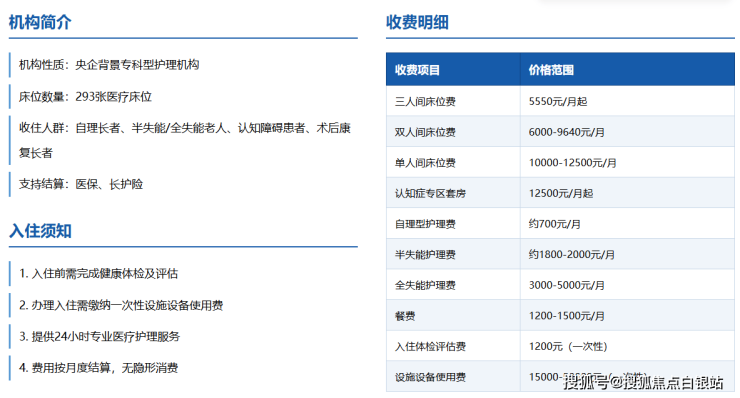Select the 6000-9640元/月 price cell

point(627,132)
